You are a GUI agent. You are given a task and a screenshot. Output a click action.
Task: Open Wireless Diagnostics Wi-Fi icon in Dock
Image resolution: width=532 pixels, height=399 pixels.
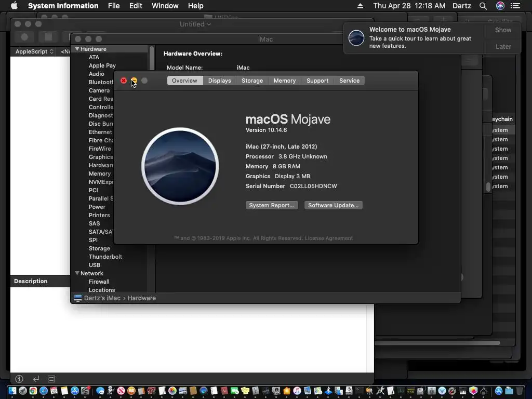coord(442,391)
